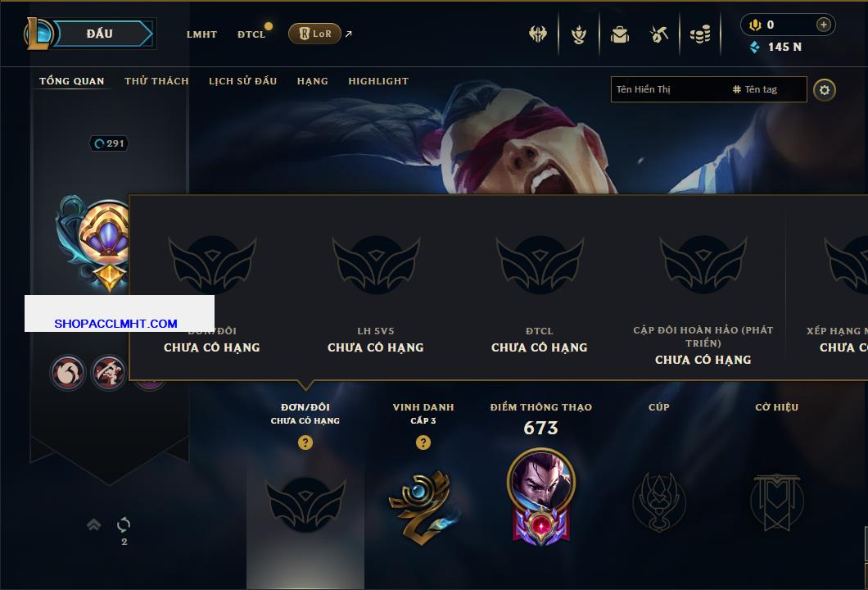Open the Clash trophy icon in top bar
The height and width of the screenshot is (590, 868).
tap(537, 34)
